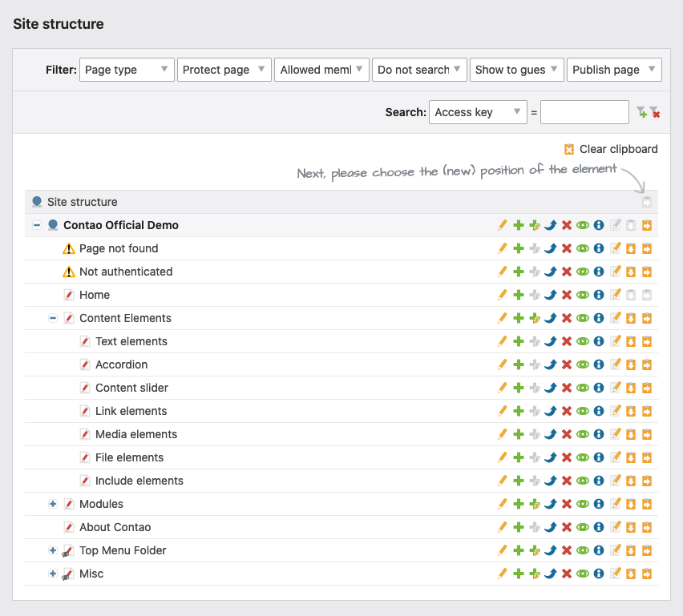683x616 pixels.
Task: Duplicate Content Elements page with its subpages
Action: pyautogui.click(x=535, y=318)
